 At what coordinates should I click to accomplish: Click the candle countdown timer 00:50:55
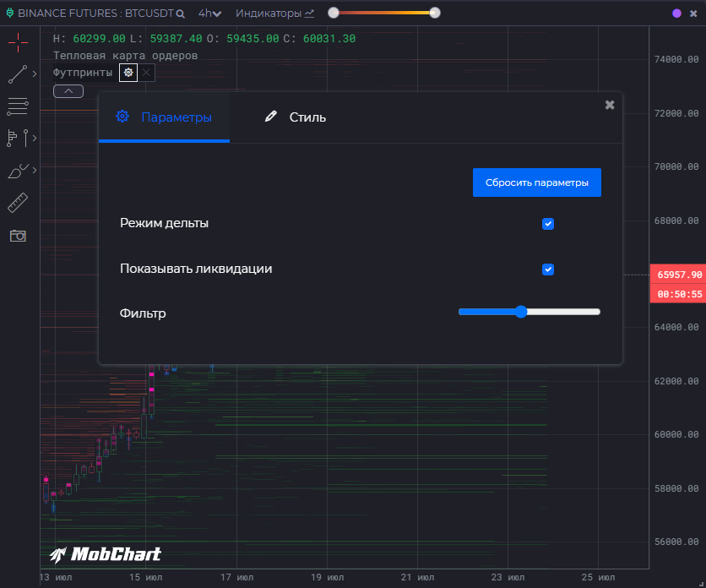pos(678,294)
